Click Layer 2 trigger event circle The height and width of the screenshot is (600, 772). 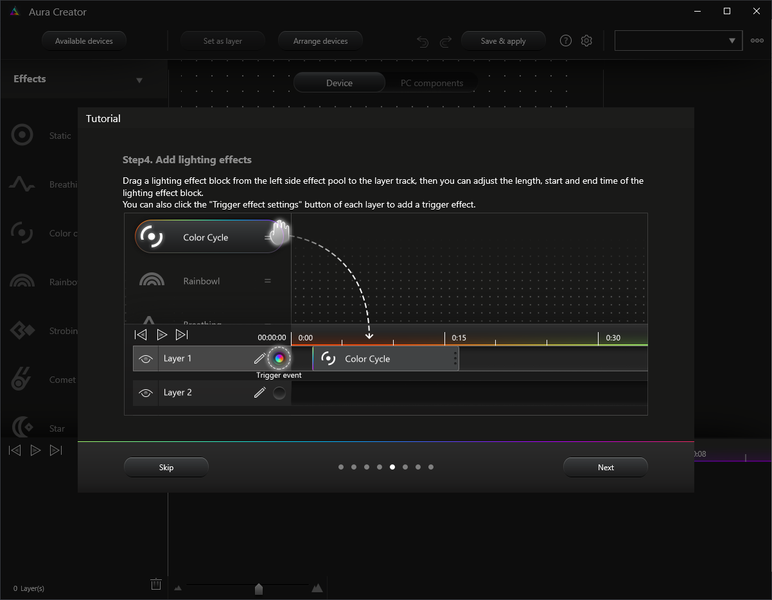coord(279,393)
